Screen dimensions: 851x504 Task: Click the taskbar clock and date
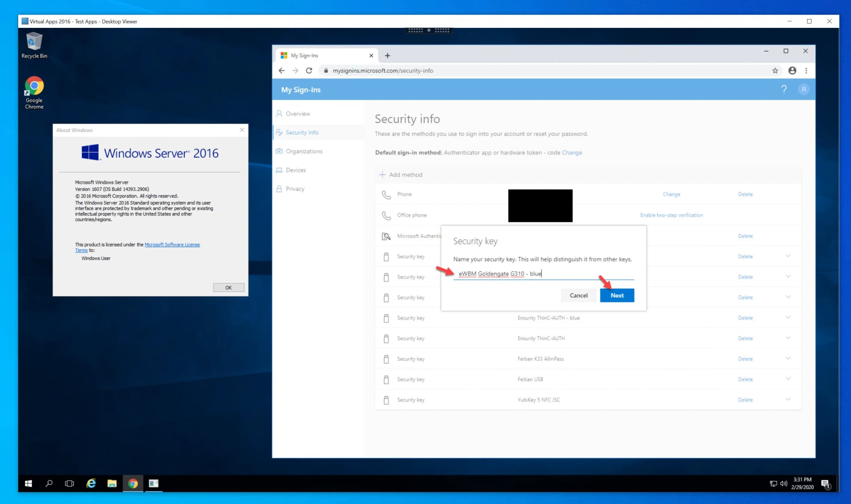tap(802, 483)
